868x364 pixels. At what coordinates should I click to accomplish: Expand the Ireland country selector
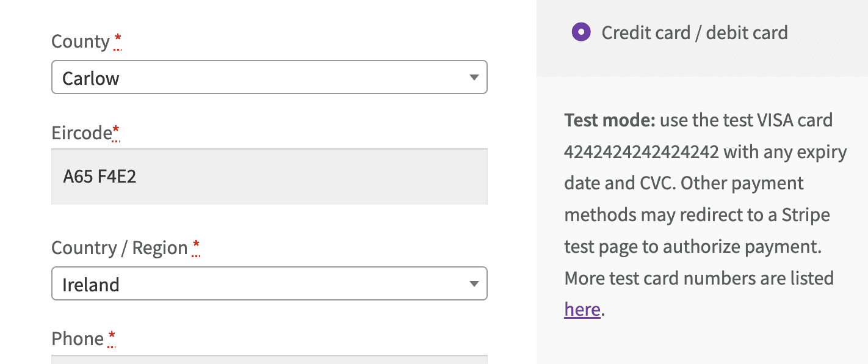point(269,283)
